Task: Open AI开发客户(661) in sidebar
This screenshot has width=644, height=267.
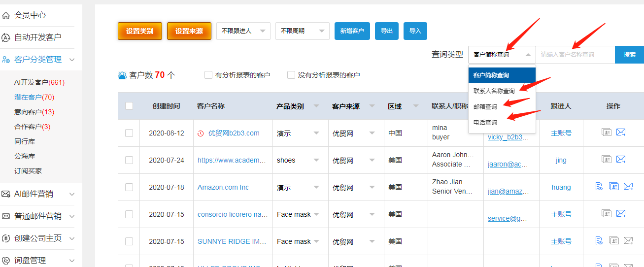Action: click(39, 82)
